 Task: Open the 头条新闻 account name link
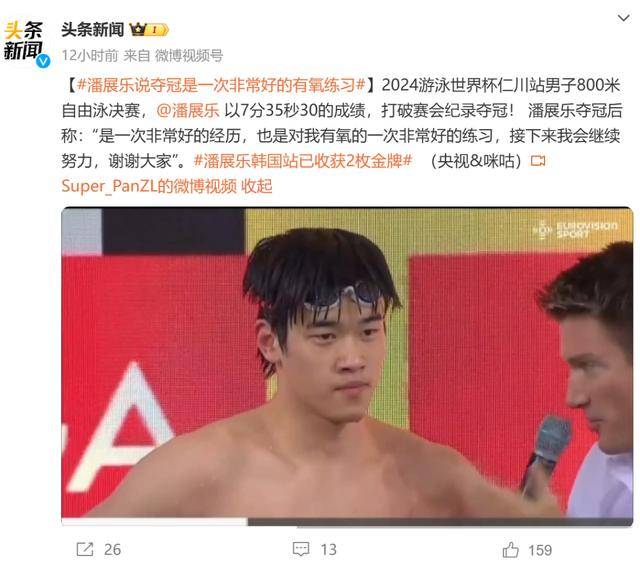(x=93, y=29)
